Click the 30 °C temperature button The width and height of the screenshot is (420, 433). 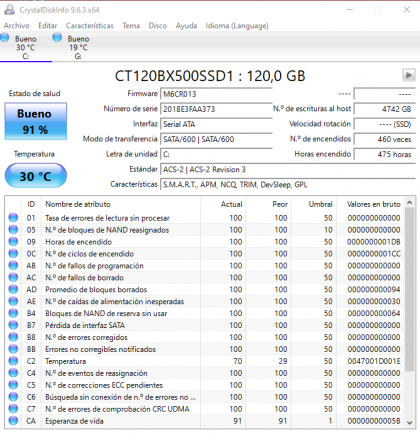36,176
